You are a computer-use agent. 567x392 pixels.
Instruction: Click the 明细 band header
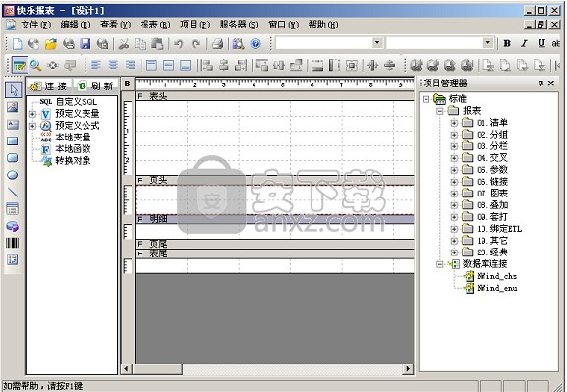point(275,219)
